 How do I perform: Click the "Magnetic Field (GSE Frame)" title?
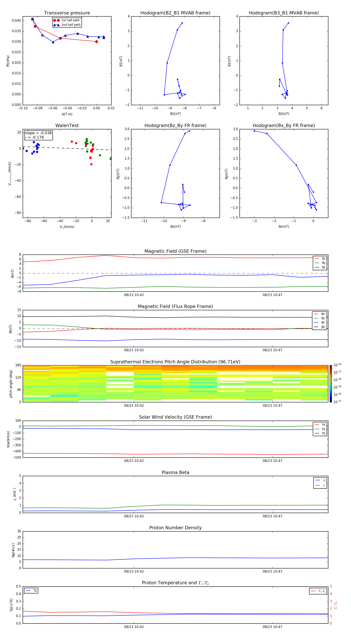point(175,251)
